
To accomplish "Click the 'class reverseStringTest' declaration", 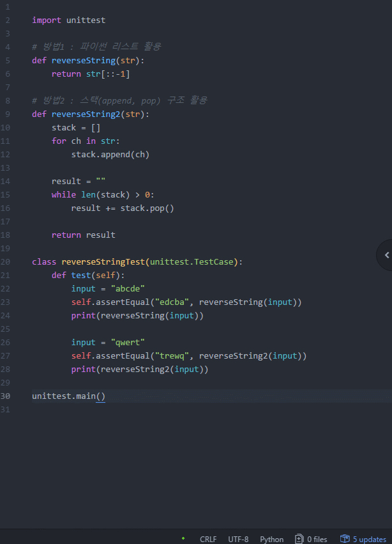I will pos(137,261).
